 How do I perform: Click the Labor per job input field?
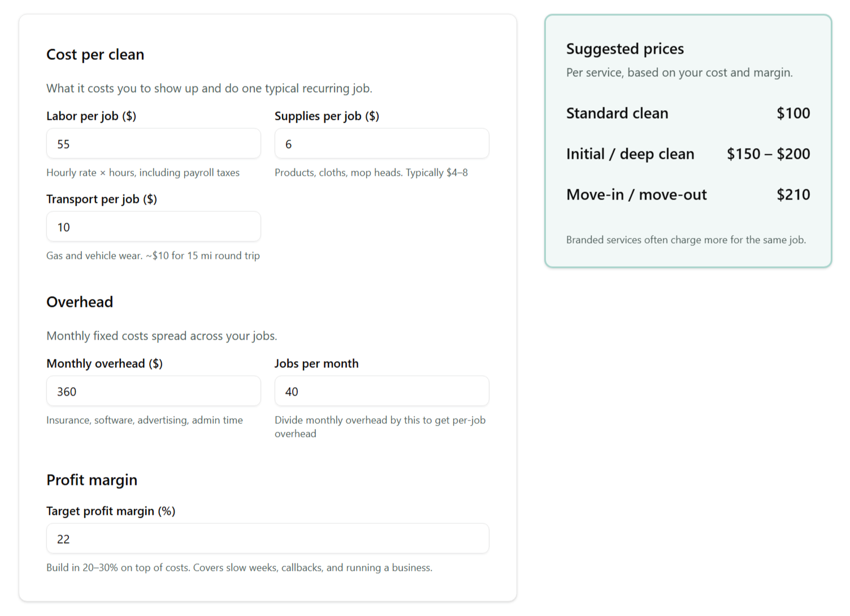pos(153,144)
